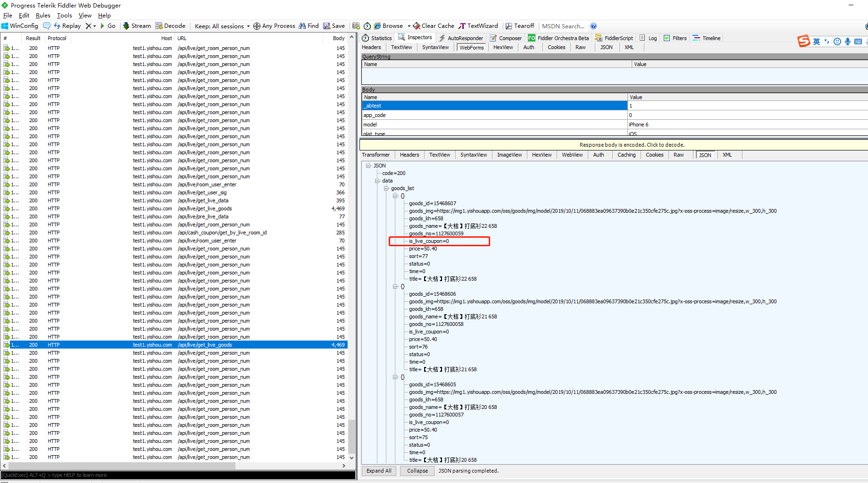Viewport: 868px width, 483px height.
Task: Open the AutoResponder tab
Action: pyautogui.click(x=461, y=38)
